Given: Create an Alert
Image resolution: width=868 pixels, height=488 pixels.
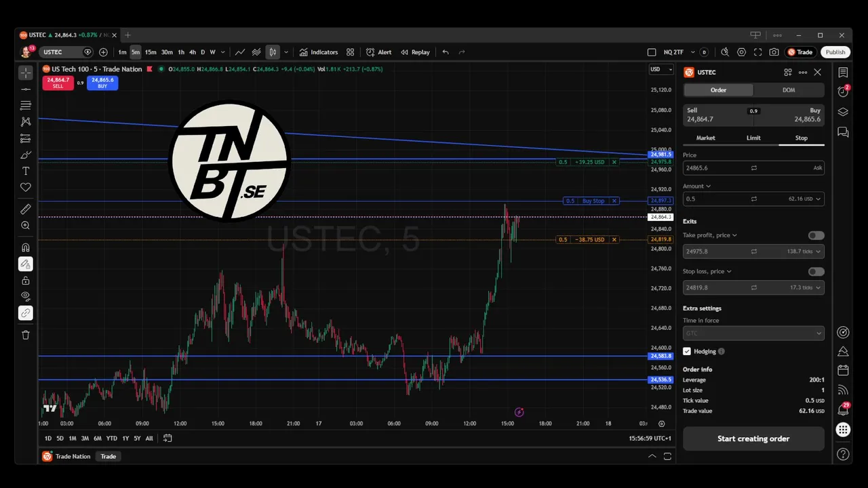Looking at the screenshot, I should point(378,52).
